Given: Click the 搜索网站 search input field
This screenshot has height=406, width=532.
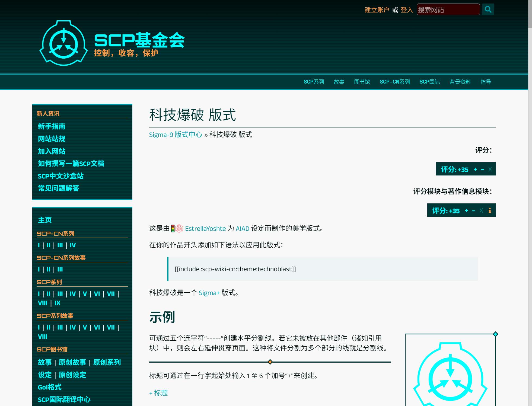Looking at the screenshot, I should (x=448, y=10).
